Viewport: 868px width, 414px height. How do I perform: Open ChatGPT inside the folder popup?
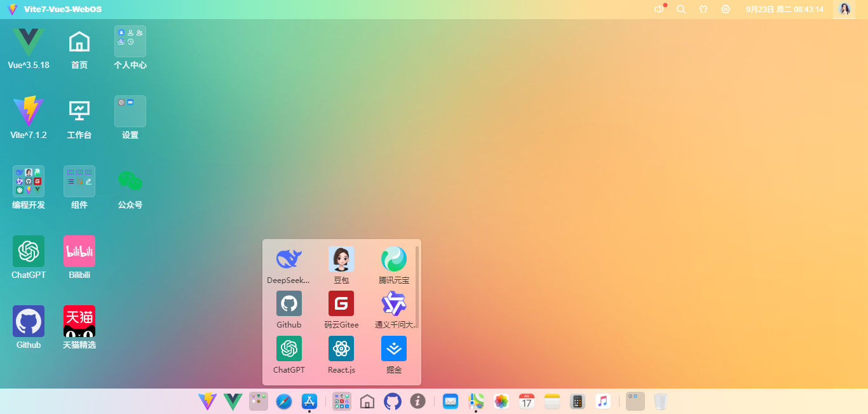[289, 348]
